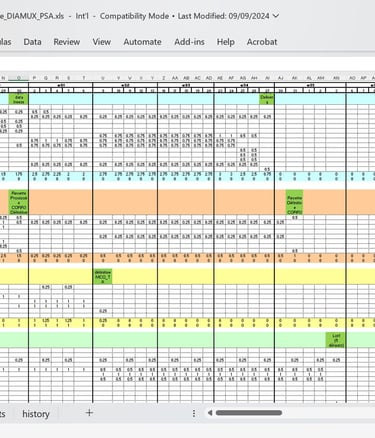Screen dimensions: 375x438
Task: Select column header AE
Action: (220, 78)
